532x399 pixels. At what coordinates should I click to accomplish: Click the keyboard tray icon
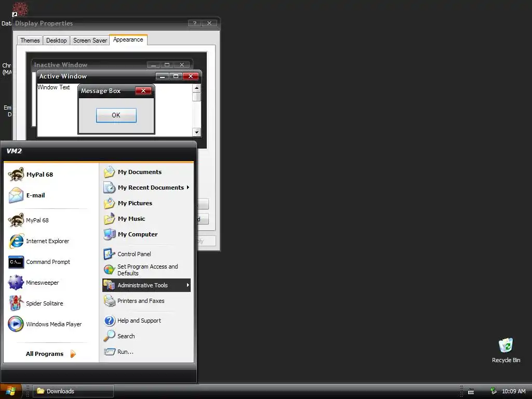tap(471, 392)
